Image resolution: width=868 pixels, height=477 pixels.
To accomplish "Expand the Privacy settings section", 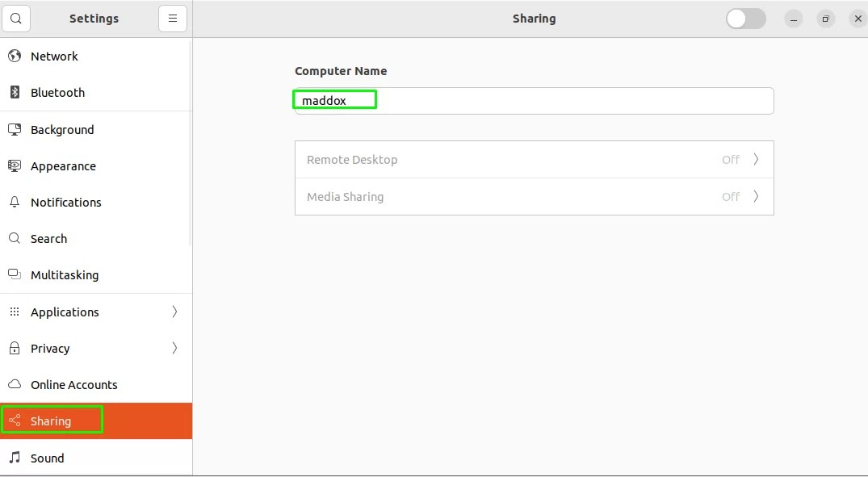I will pos(174,348).
